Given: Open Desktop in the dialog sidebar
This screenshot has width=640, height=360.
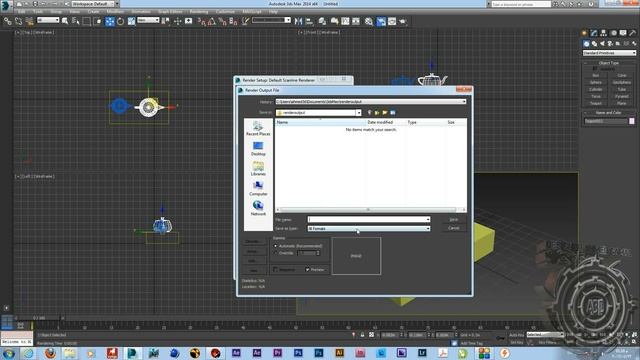Looking at the screenshot, I should click(258, 149).
